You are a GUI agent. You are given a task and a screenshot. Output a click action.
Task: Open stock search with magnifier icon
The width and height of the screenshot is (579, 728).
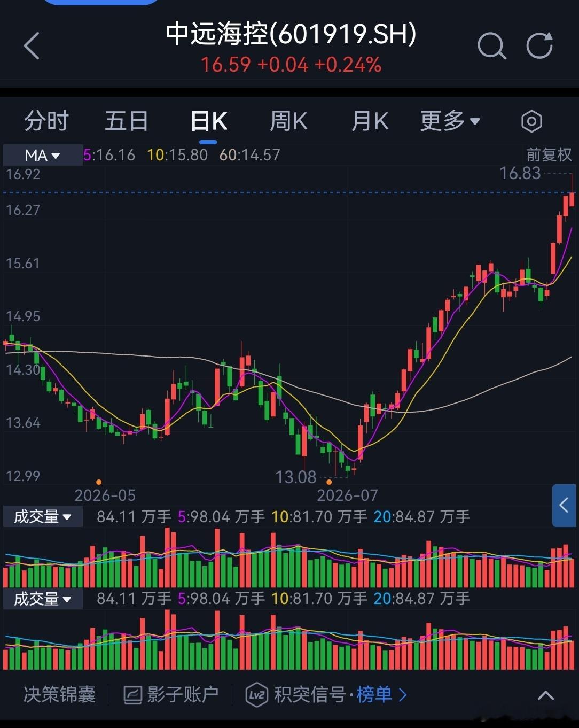pyautogui.click(x=491, y=45)
